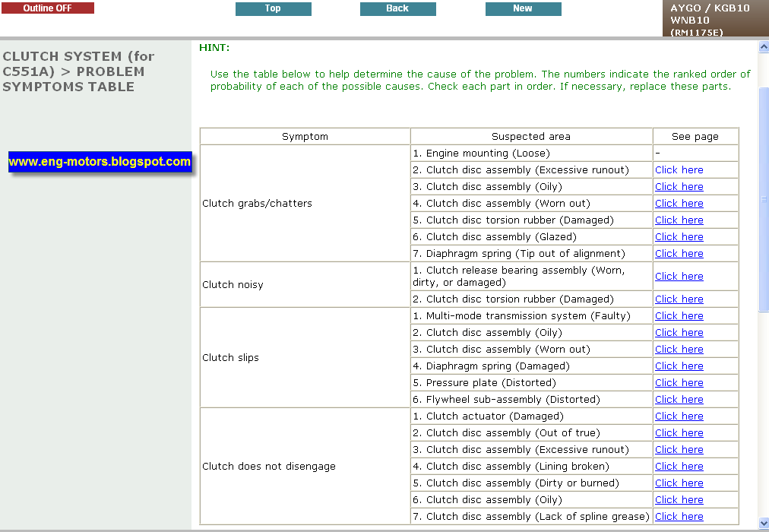Click the Clutch does not disengage cell
This screenshot has width=769, height=532.
point(305,466)
